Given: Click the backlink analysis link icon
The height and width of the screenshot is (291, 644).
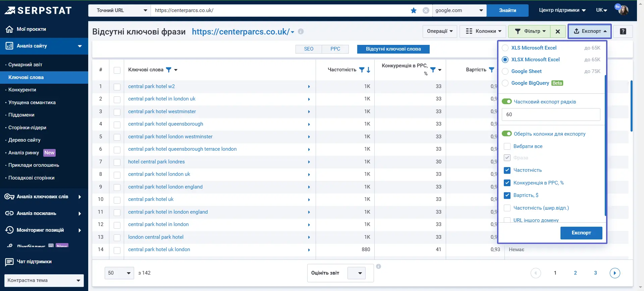Looking at the screenshot, I should point(9,213).
